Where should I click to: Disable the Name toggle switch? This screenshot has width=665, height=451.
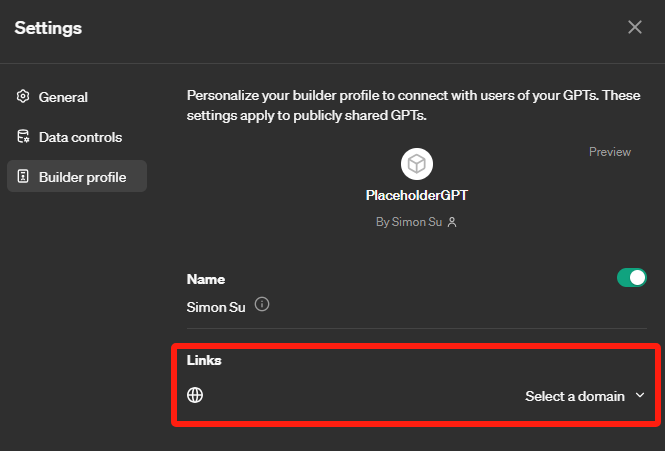(x=631, y=278)
